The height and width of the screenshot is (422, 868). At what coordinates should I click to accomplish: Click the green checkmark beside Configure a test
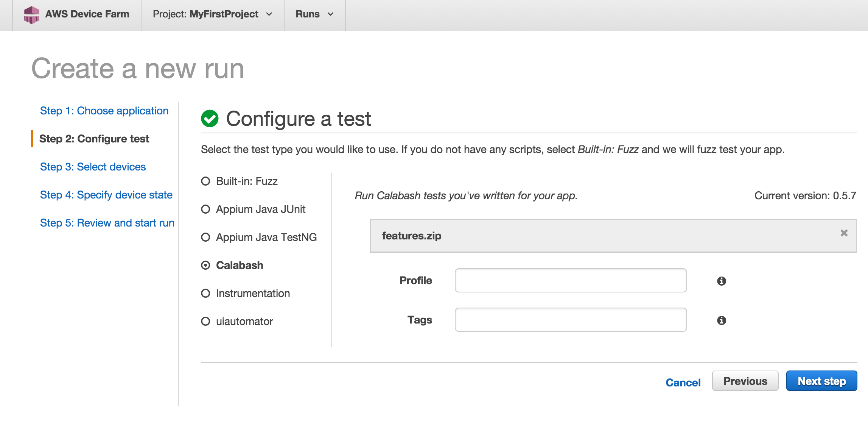tap(210, 119)
